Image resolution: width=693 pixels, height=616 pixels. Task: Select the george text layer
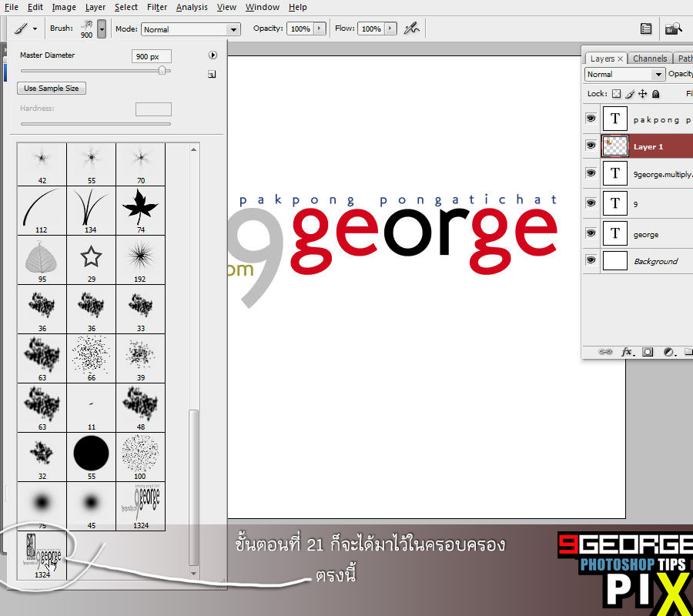(647, 233)
